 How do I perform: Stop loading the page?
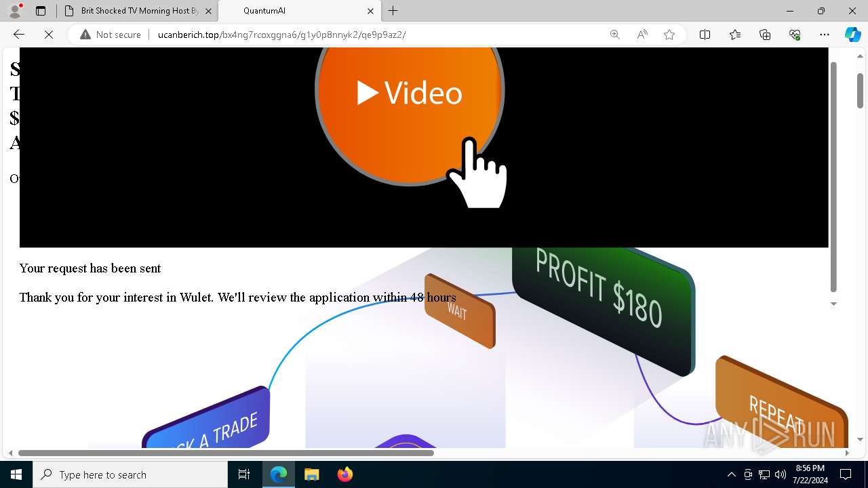point(48,35)
